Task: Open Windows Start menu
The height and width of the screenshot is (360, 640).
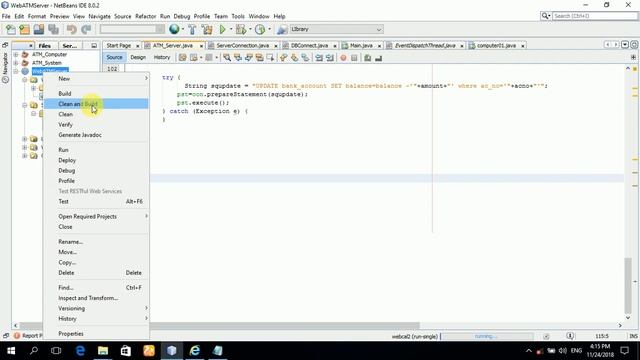Action: [x=11, y=351]
